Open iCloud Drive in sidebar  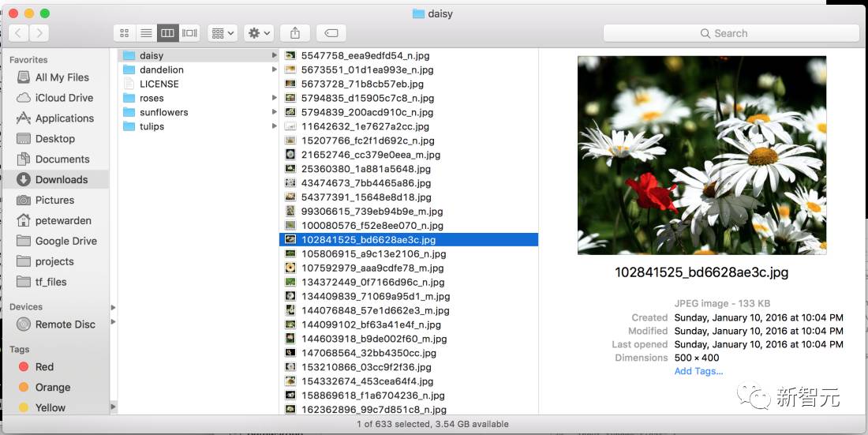coord(56,98)
